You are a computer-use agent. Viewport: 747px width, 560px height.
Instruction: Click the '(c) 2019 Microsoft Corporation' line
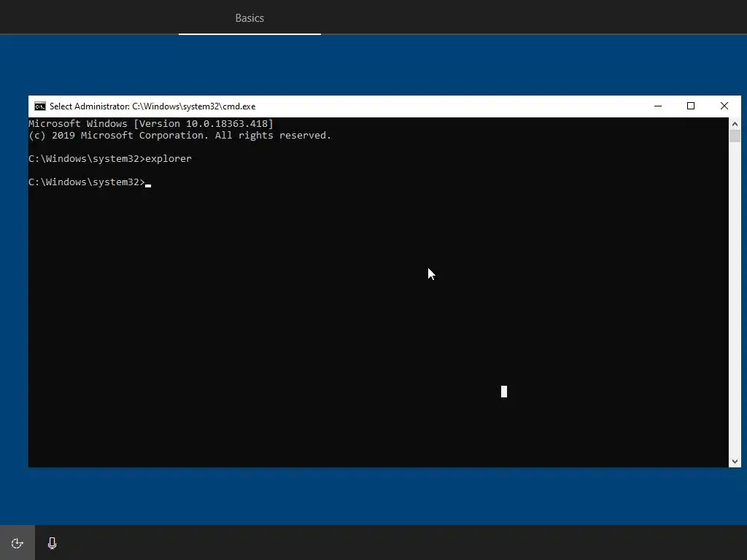(179, 136)
